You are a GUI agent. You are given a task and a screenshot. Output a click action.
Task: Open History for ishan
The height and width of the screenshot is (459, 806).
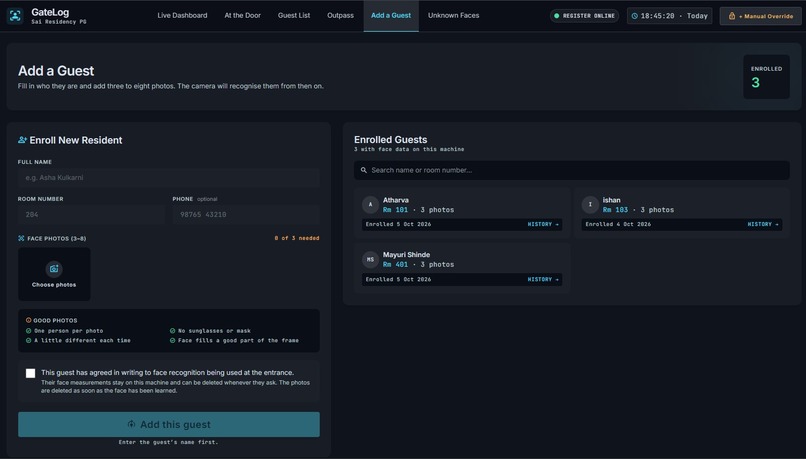click(x=763, y=224)
